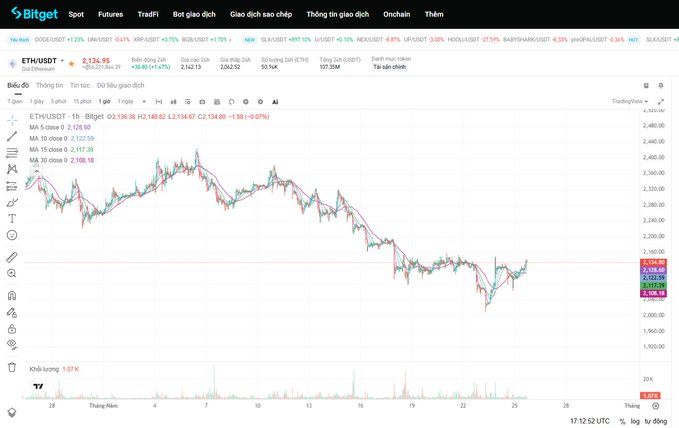Click the calculator-style icon in chart toolbar
Viewport: 679px width, 428px height.
click(x=217, y=102)
